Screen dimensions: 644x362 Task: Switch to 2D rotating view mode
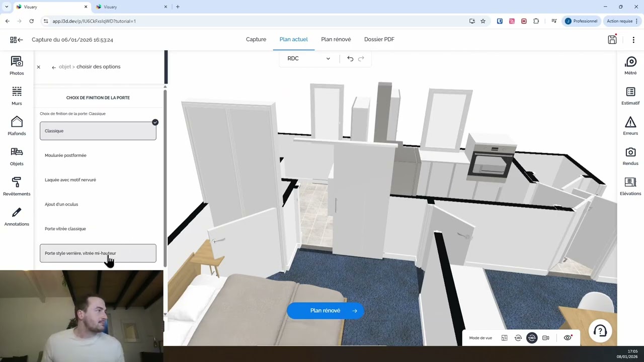click(x=518, y=338)
